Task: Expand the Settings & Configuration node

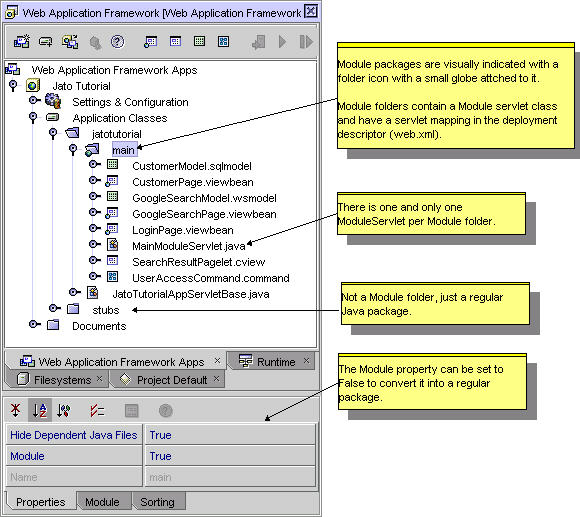Action: 34,100
